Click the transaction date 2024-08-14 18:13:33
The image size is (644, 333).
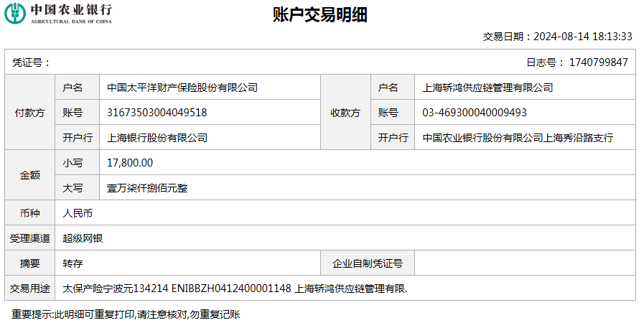tap(583, 37)
